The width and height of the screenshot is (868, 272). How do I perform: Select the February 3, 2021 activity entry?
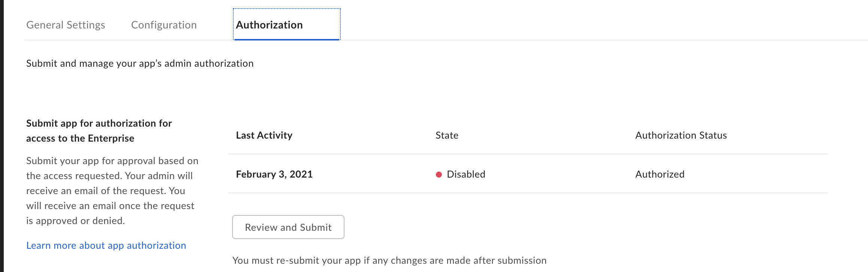click(x=274, y=174)
